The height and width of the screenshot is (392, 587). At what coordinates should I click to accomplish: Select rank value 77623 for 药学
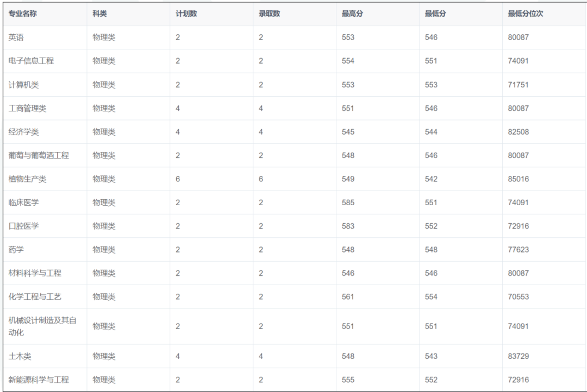pyautogui.click(x=519, y=250)
